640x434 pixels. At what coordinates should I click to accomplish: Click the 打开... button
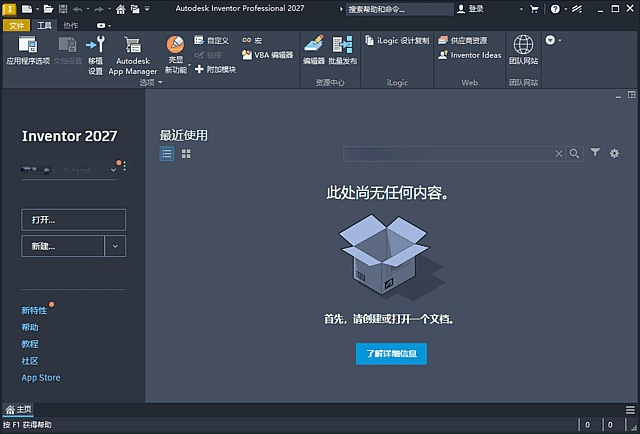click(x=73, y=220)
